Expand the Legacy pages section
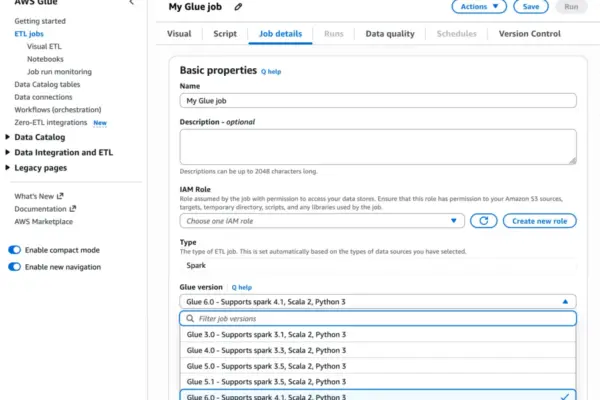Image resolution: width=600 pixels, height=400 pixels. point(7,168)
